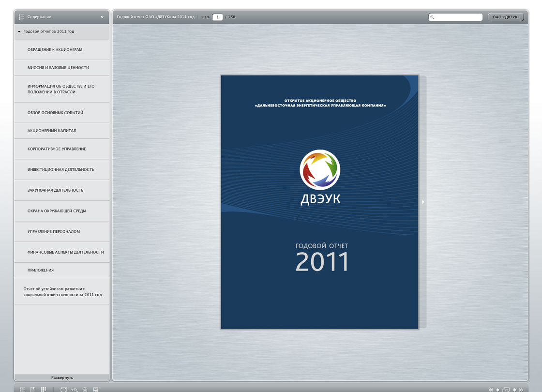Click the report cover page
Screen dimensions: 542x392
[319, 202]
